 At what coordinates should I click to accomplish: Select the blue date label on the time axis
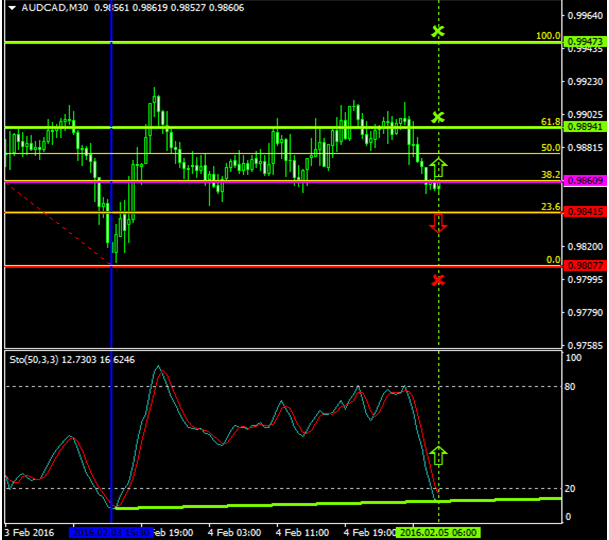click(x=110, y=533)
